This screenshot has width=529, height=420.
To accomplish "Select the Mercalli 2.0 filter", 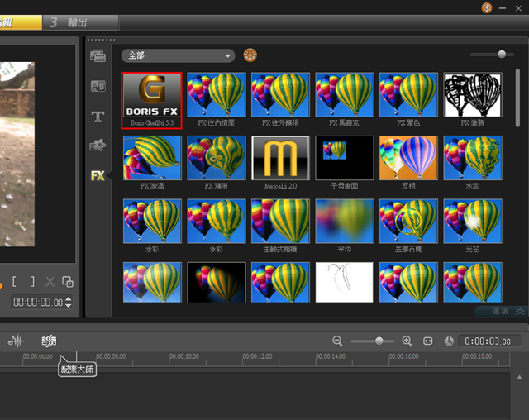I will (x=280, y=158).
